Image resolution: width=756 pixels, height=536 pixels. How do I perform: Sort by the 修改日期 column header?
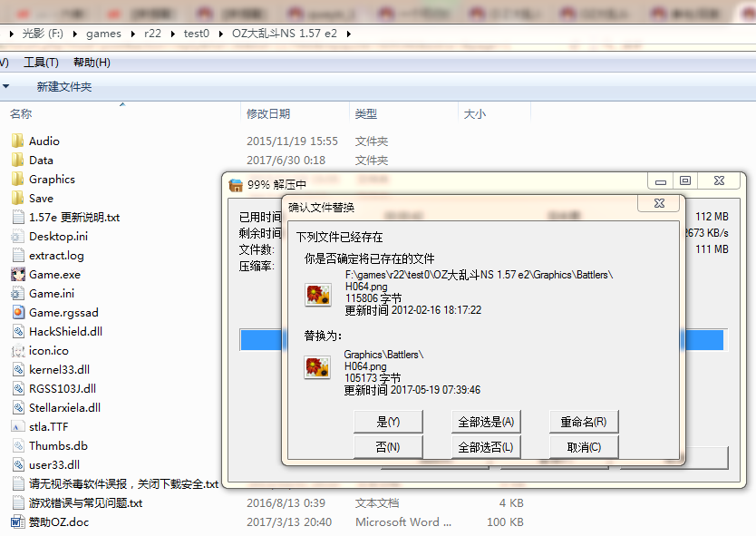click(x=268, y=114)
